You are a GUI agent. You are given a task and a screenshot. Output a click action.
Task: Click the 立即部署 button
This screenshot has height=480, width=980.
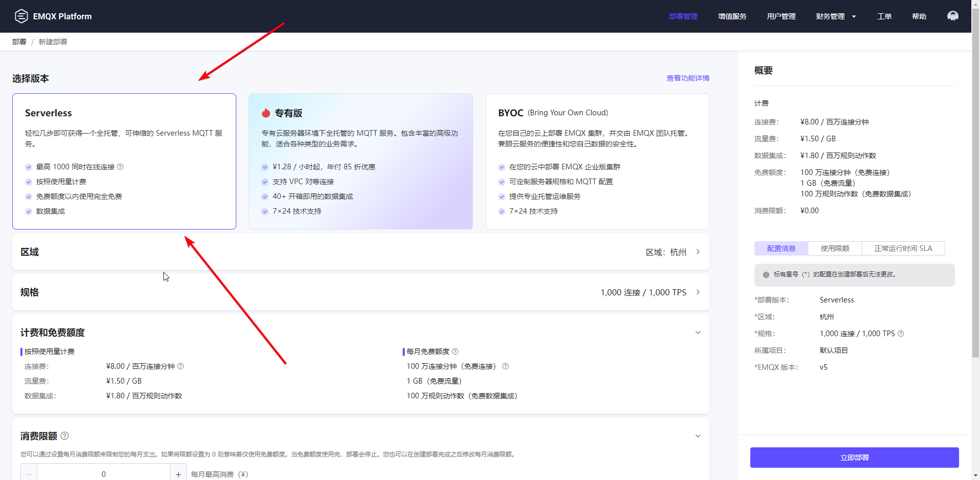(x=854, y=458)
